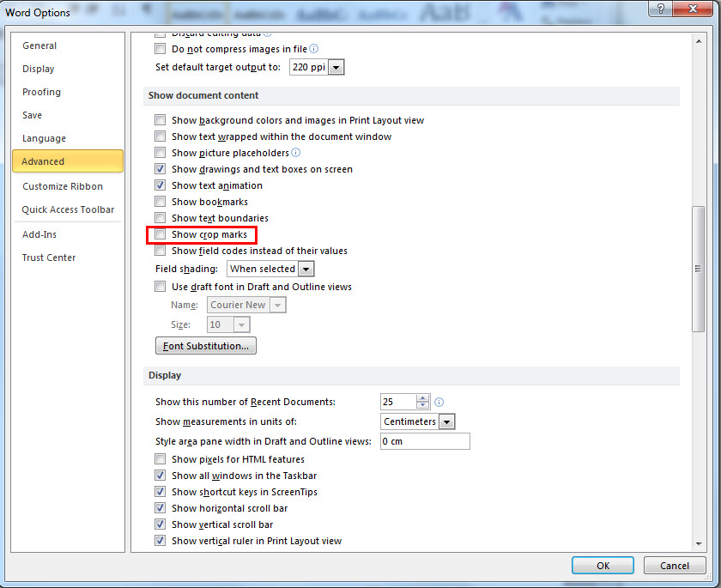Click the vertical scrollbar thumb

698,269
